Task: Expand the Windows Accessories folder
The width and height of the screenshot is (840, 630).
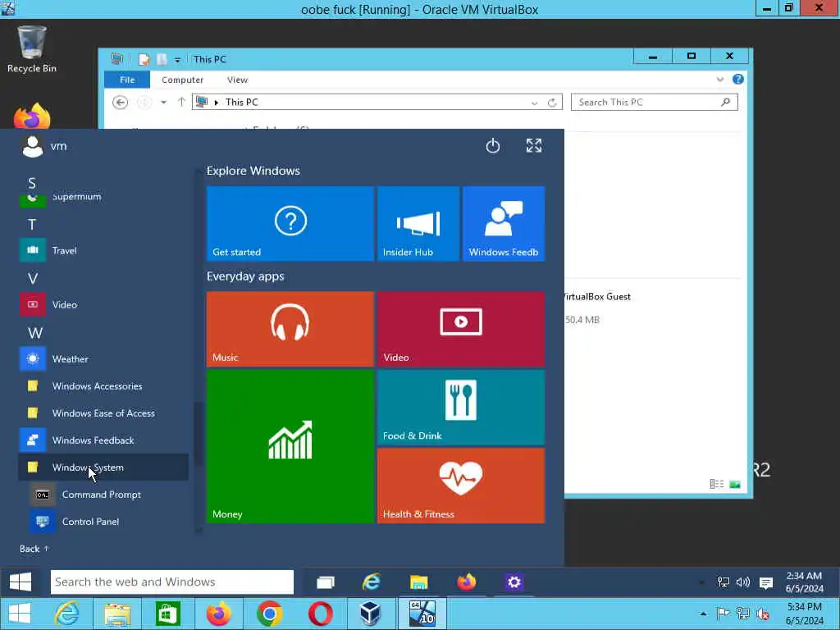Action: coord(104,386)
